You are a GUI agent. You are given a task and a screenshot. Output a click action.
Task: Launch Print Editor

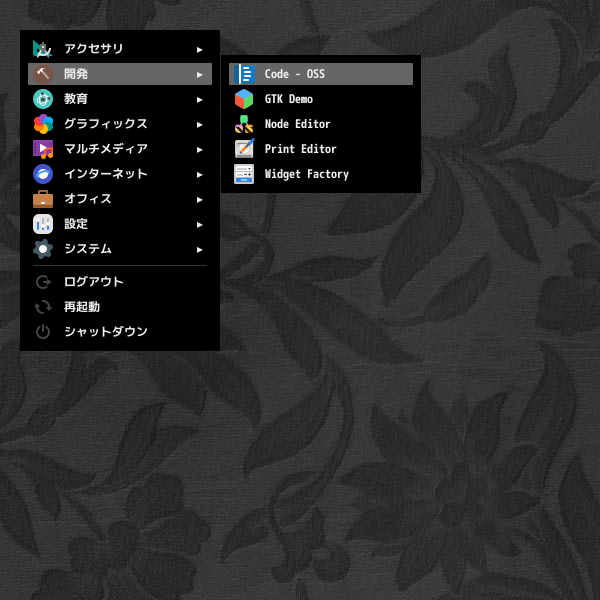321,149
